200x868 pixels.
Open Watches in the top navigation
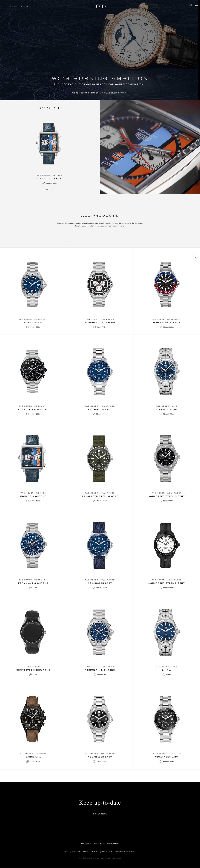point(13,6)
